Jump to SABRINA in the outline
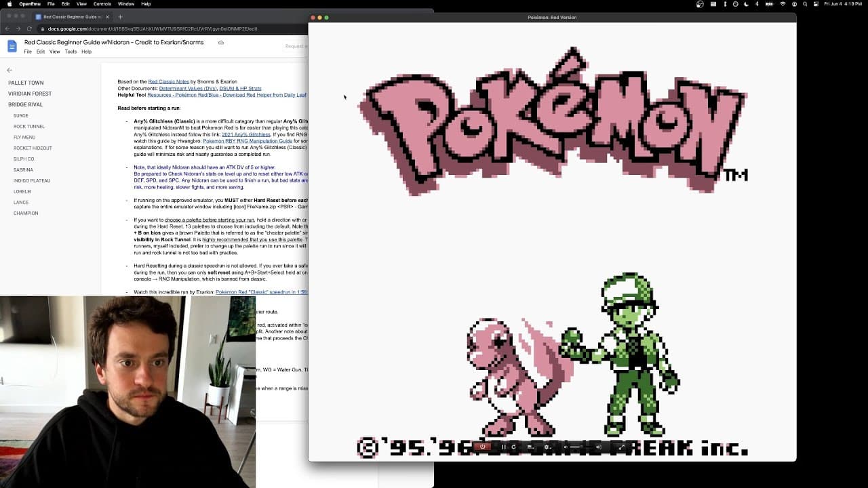This screenshot has width=868, height=488. click(x=23, y=169)
